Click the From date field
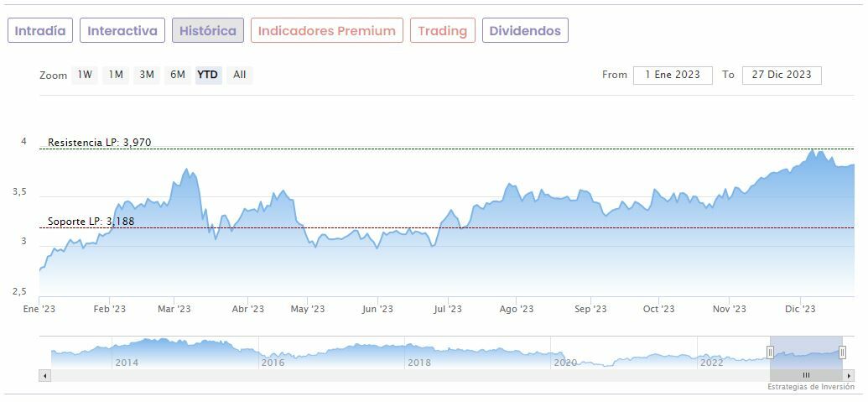Image resolution: width=868 pixels, height=402 pixels. (673, 75)
